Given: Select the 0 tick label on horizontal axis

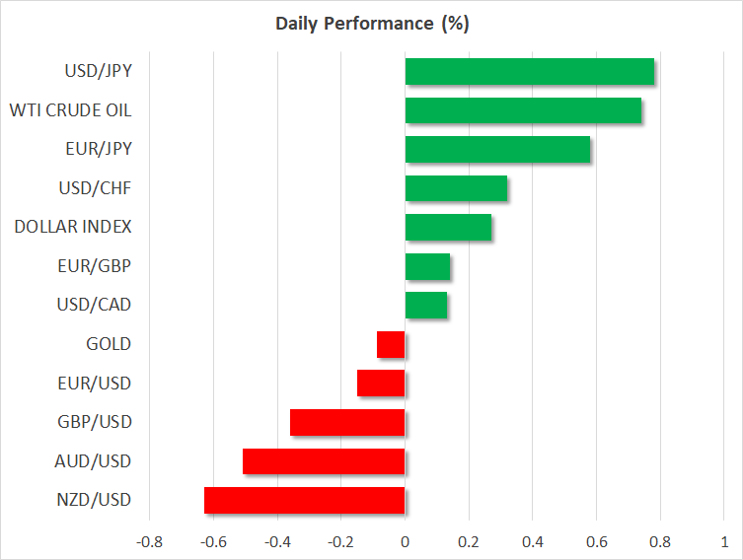Looking at the screenshot, I should pos(405,541).
